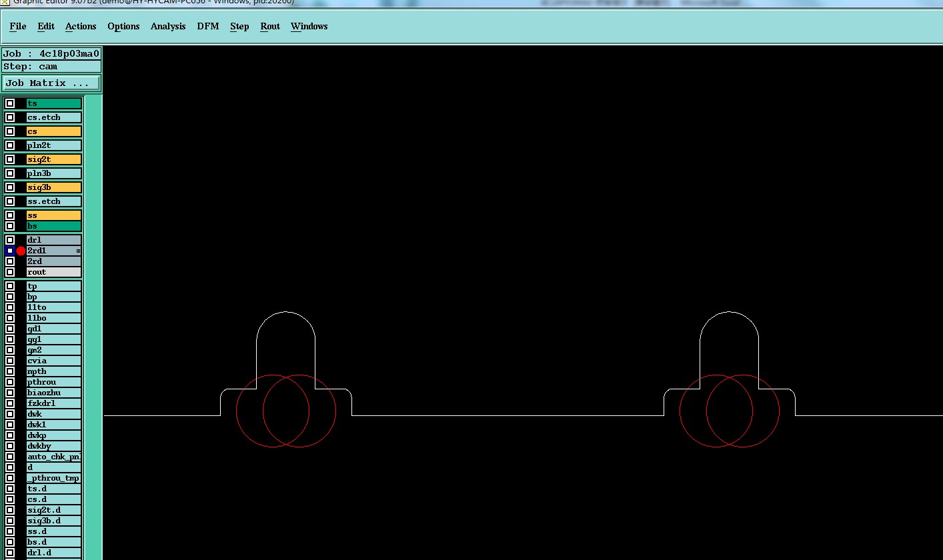Uncheck the highlighted 2rd1 layer checkbox
The image size is (943, 560).
click(x=10, y=251)
